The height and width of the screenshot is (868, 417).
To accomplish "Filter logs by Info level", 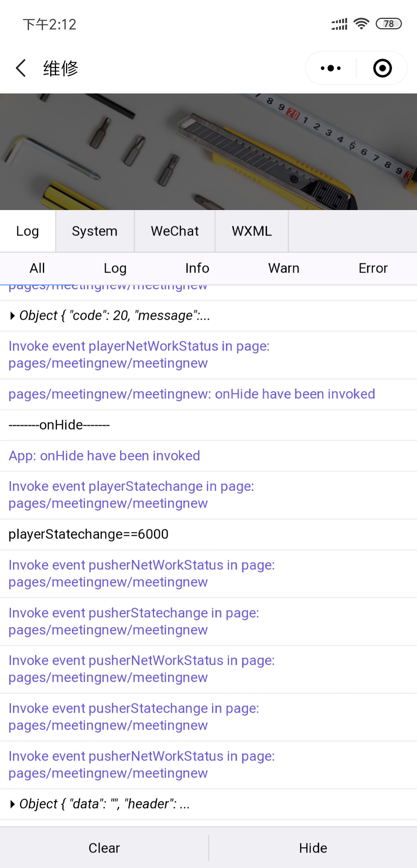I will pos(197,268).
